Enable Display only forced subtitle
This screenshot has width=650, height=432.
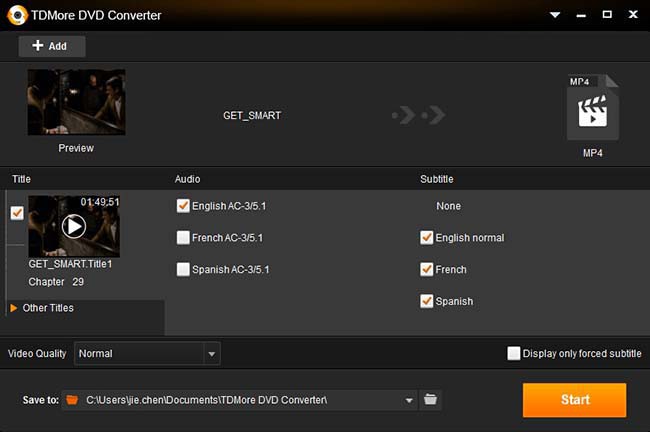click(514, 353)
